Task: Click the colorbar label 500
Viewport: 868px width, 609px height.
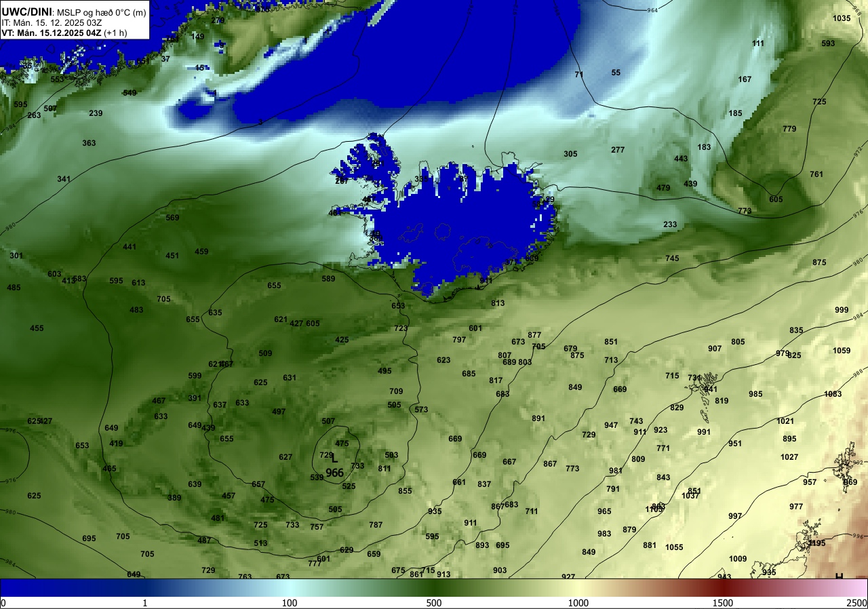Action: 434,603
